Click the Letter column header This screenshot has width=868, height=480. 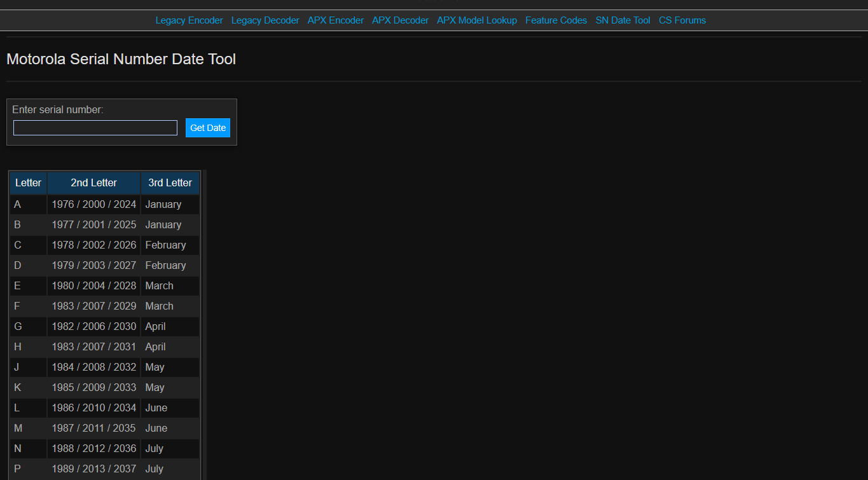[x=28, y=183]
